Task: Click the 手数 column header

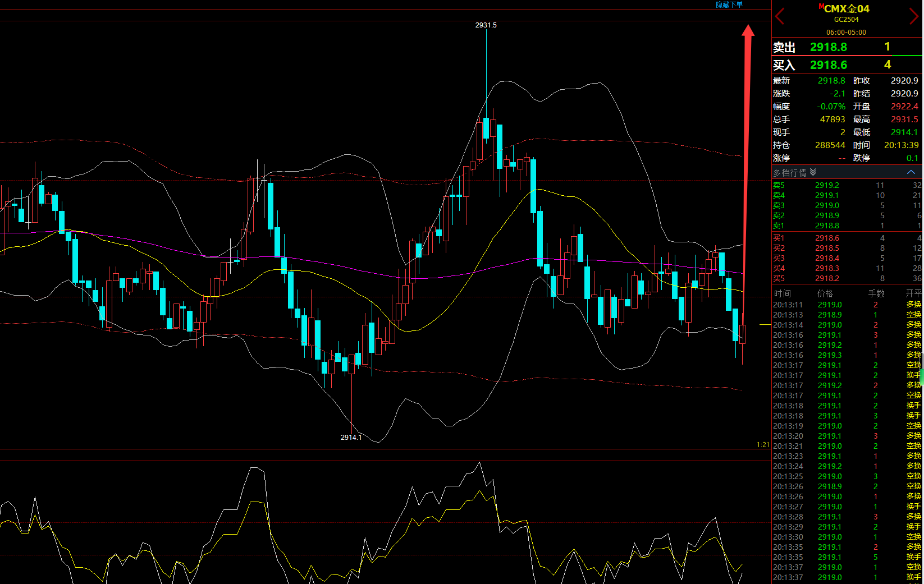Action: pyautogui.click(x=876, y=293)
